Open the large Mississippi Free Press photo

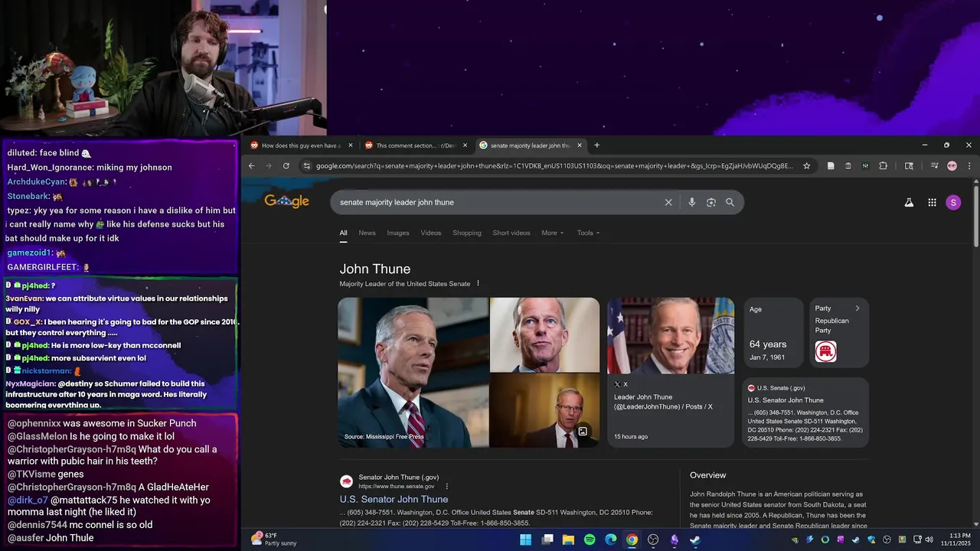click(413, 373)
